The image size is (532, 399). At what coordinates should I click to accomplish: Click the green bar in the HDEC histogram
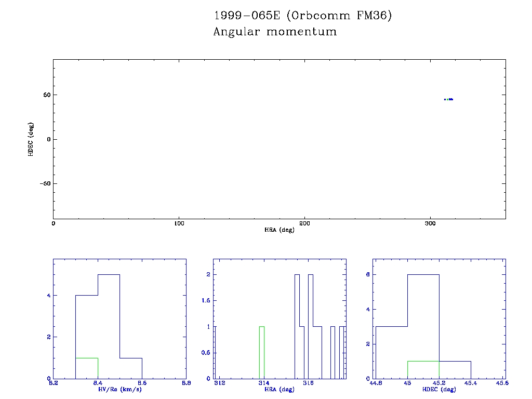[423, 369]
